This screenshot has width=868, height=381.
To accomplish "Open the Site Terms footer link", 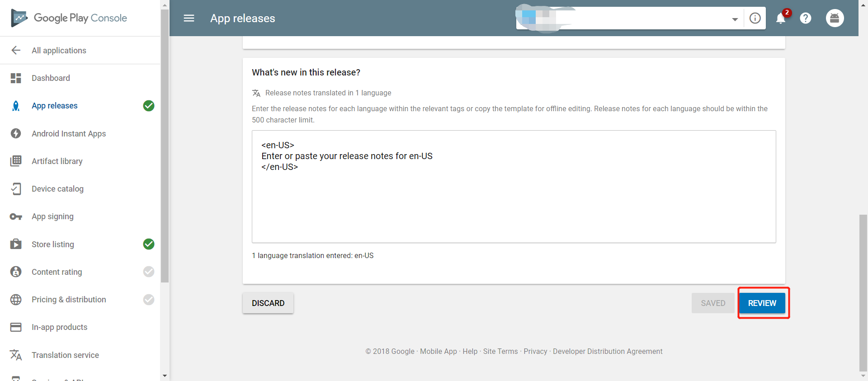I will (500, 351).
